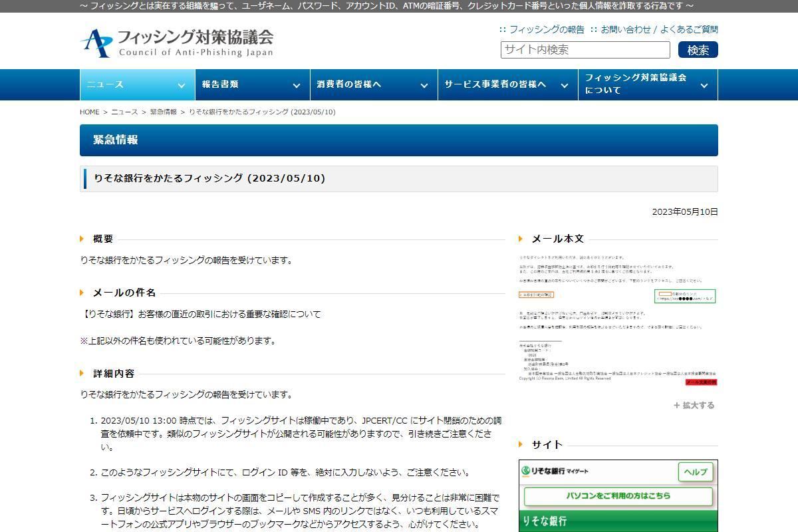The image size is (798, 532).
Task: Open the フィッシング対策協議会について menu
Action: tap(648, 84)
